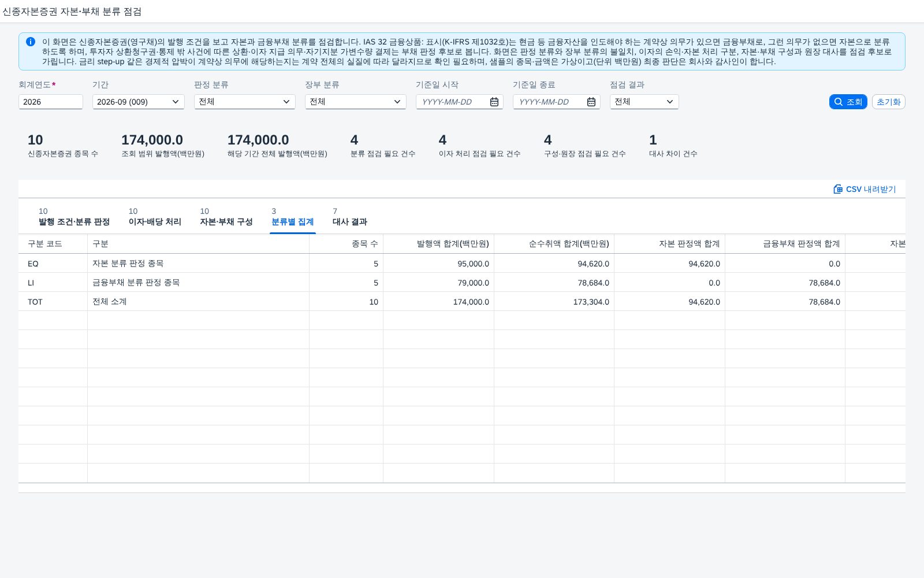The width and height of the screenshot is (924, 578).
Task: Click the 구성·원장 점검 필요 건수 KPI
Action: coord(585,146)
